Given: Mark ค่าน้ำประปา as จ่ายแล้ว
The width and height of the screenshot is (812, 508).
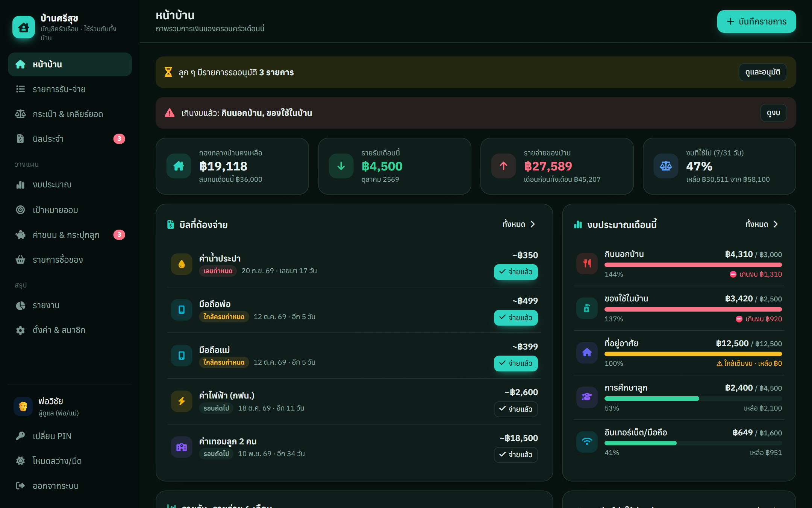Looking at the screenshot, I should [516, 272].
